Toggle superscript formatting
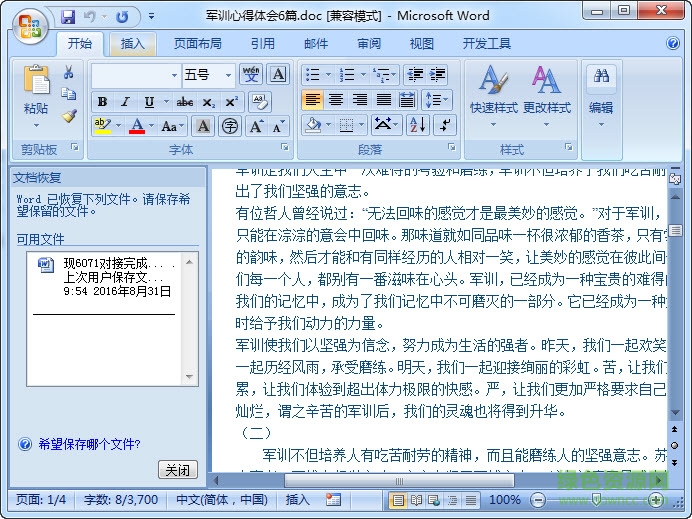This screenshot has height=519, width=692. [231, 102]
